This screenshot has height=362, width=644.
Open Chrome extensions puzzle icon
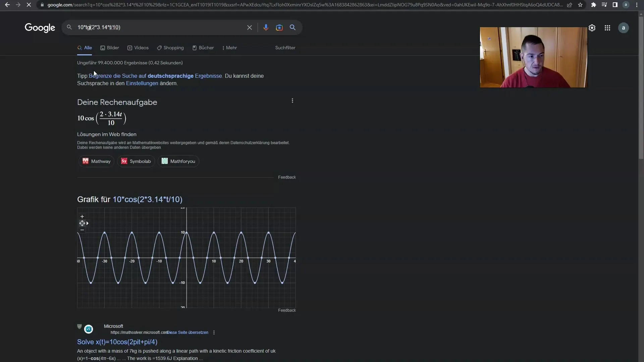pyautogui.click(x=593, y=5)
